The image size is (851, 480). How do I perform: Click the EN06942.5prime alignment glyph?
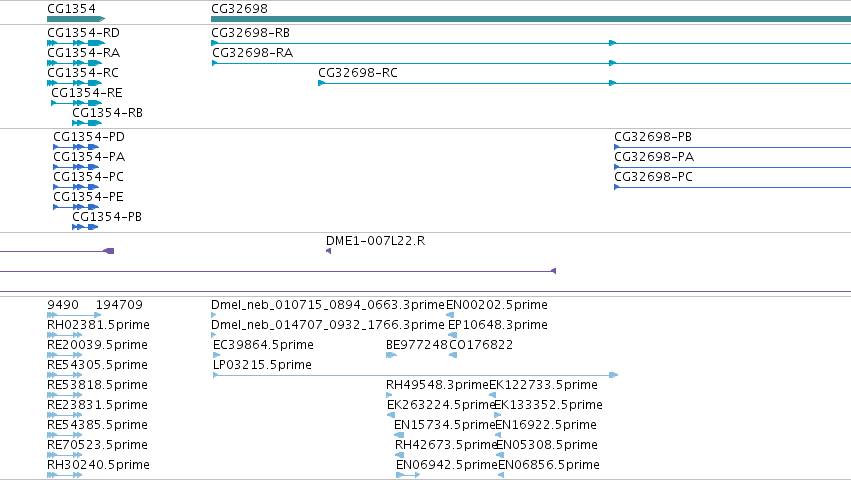coord(408,475)
